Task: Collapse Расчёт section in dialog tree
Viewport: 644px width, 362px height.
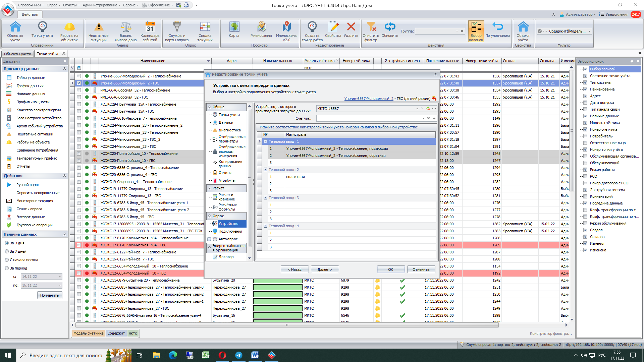Action: pyautogui.click(x=210, y=188)
